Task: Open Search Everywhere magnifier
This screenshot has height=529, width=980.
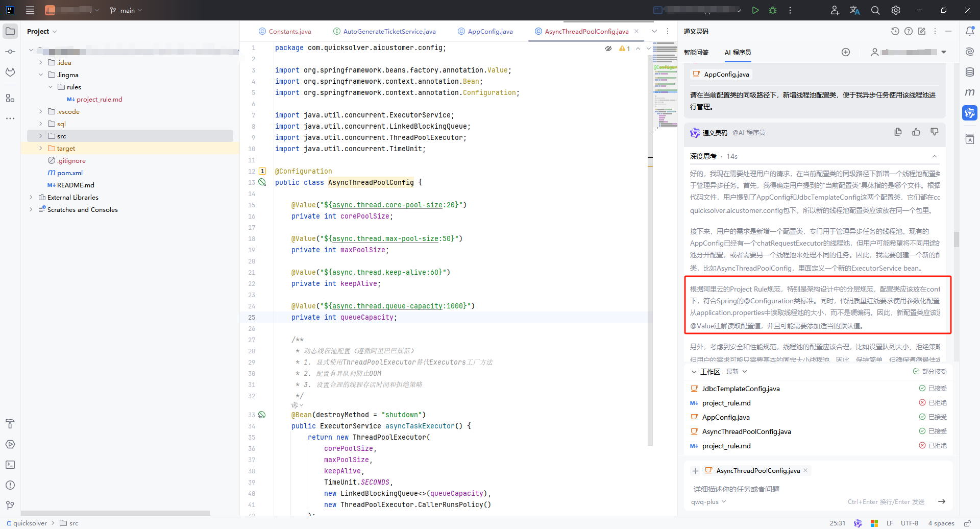Action: click(x=875, y=10)
